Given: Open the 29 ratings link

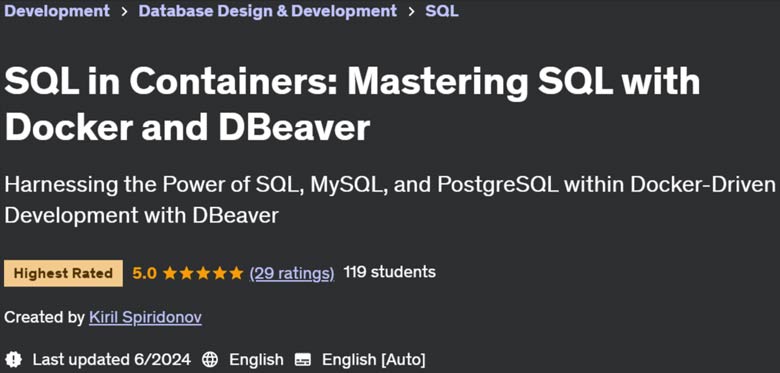Looking at the screenshot, I should 292,273.
